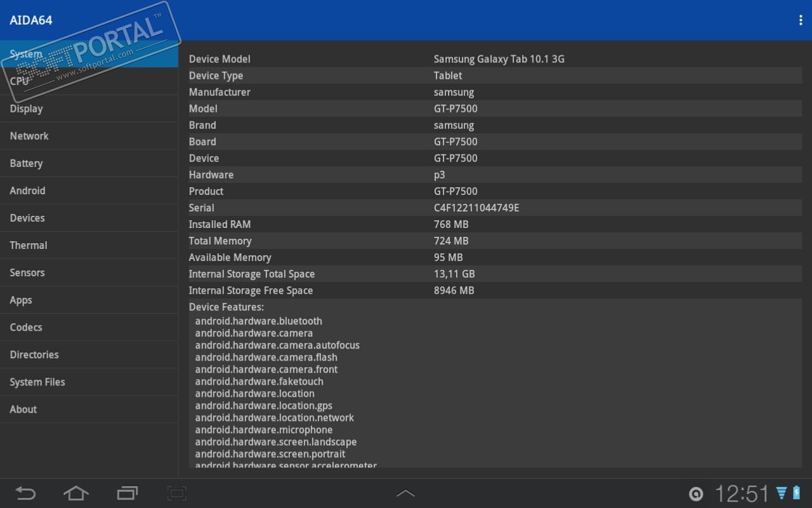This screenshot has height=508, width=812.
Task: Tap android.hardware.location.network entry
Action: [x=275, y=418]
